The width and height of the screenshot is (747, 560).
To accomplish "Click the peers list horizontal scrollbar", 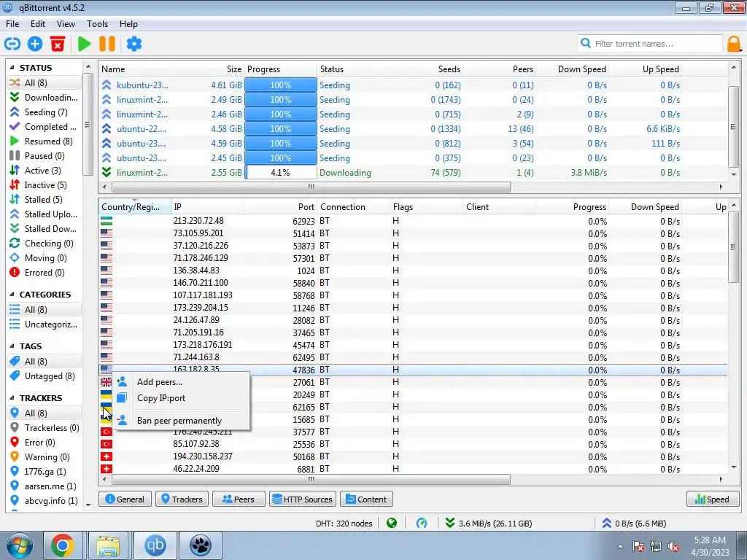I will [311, 479].
